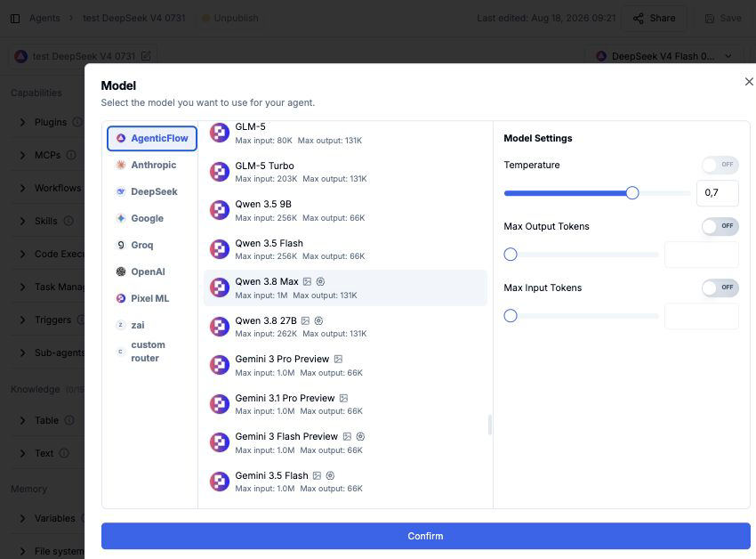
Task: Click the edit icon beside agent name
Action: [146, 56]
